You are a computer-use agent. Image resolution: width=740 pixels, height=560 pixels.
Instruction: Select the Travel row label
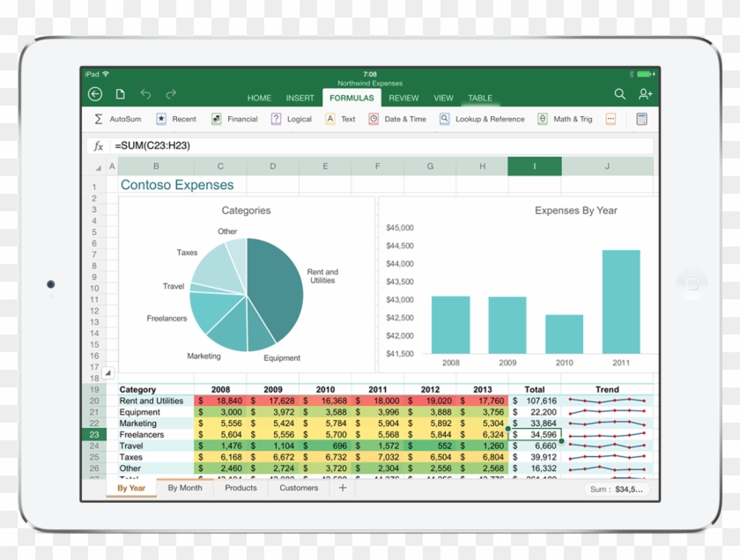point(131,446)
